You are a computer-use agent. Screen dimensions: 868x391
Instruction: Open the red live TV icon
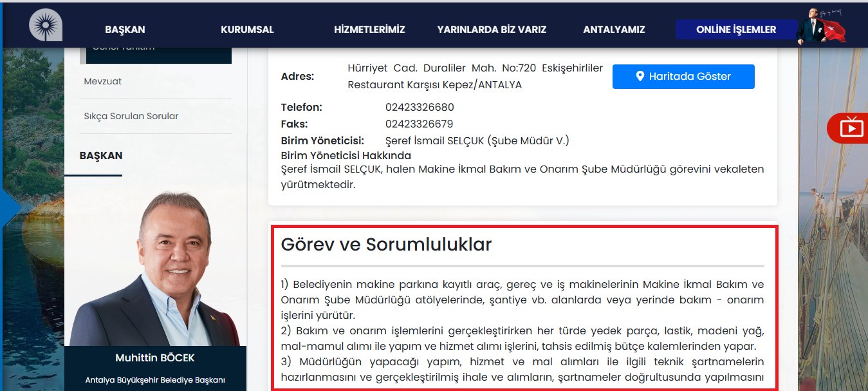851,128
